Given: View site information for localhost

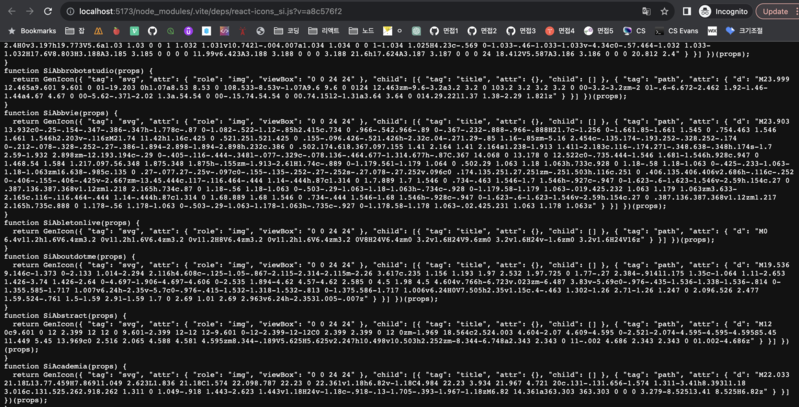Looking at the screenshot, I should (x=70, y=11).
